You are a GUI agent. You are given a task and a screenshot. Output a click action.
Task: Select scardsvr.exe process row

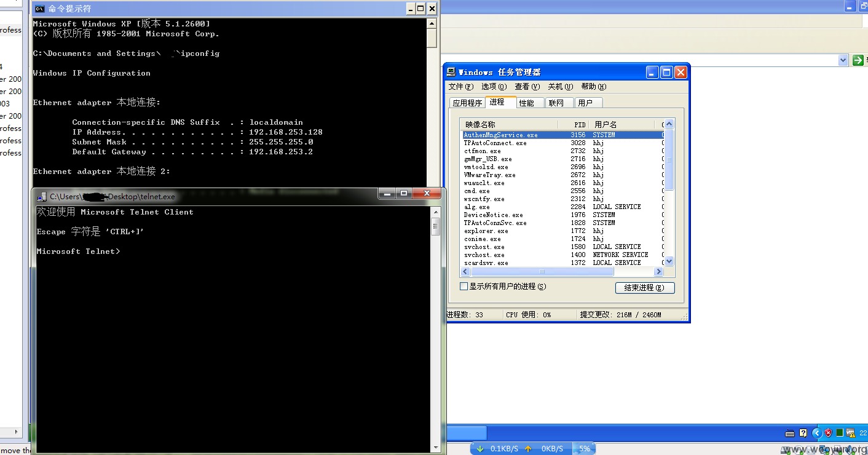[562, 263]
